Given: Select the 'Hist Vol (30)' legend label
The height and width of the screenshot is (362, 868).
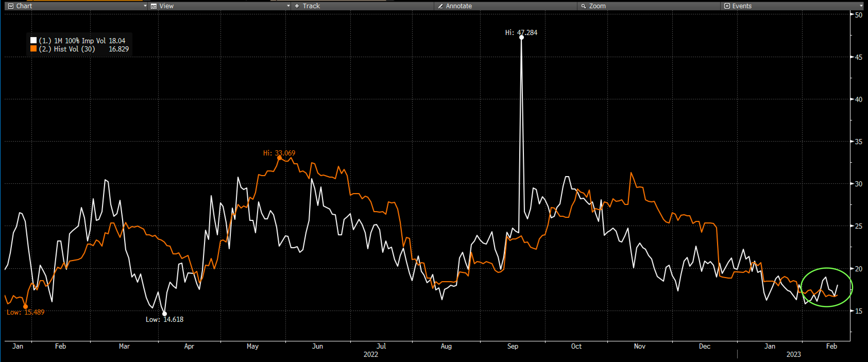Looking at the screenshot, I should pos(74,49).
